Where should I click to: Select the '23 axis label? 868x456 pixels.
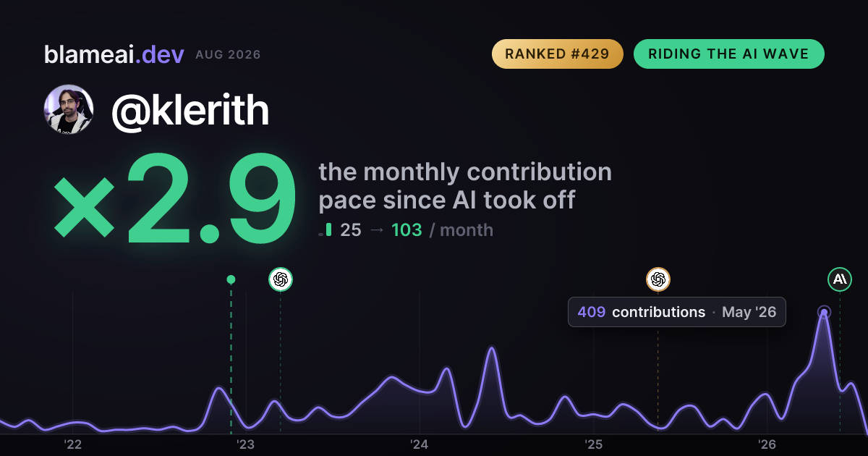pyautogui.click(x=246, y=444)
